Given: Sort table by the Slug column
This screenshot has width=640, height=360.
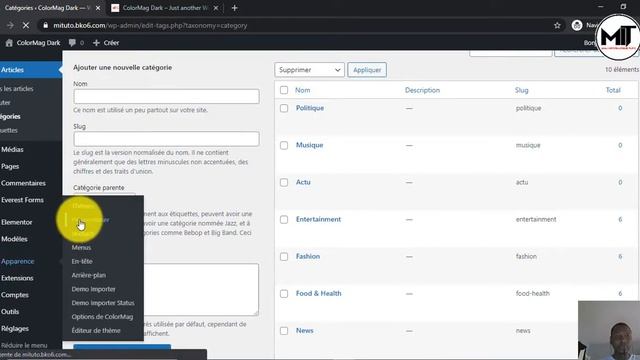Looking at the screenshot, I should [x=522, y=90].
